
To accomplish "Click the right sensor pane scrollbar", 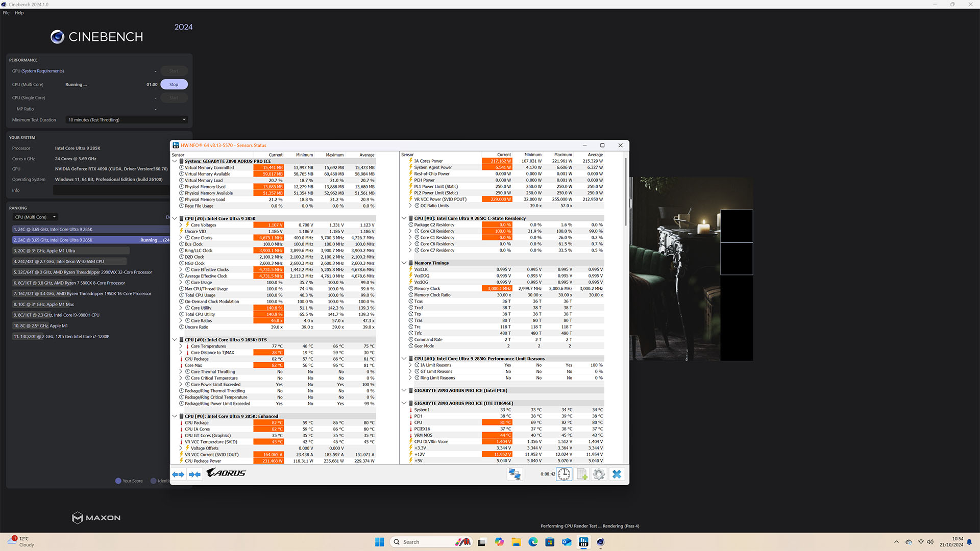I will 626,192.
